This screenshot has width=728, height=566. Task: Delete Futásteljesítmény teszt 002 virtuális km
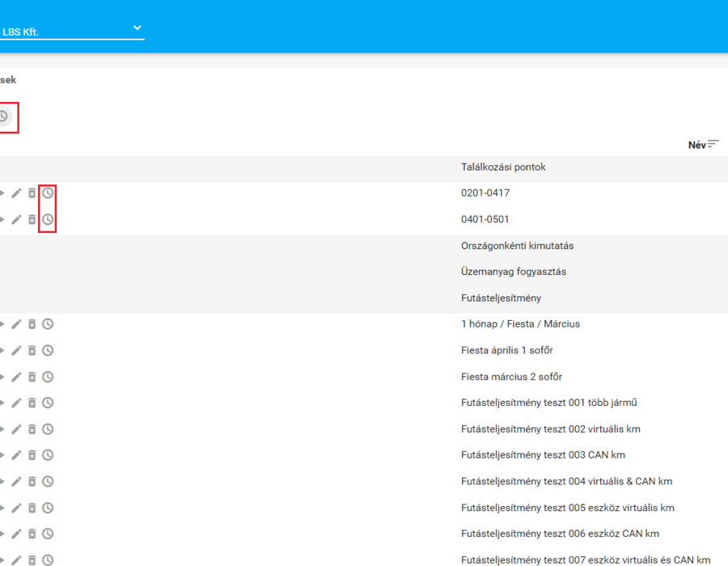pyautogui.click(x=32, y=429)
